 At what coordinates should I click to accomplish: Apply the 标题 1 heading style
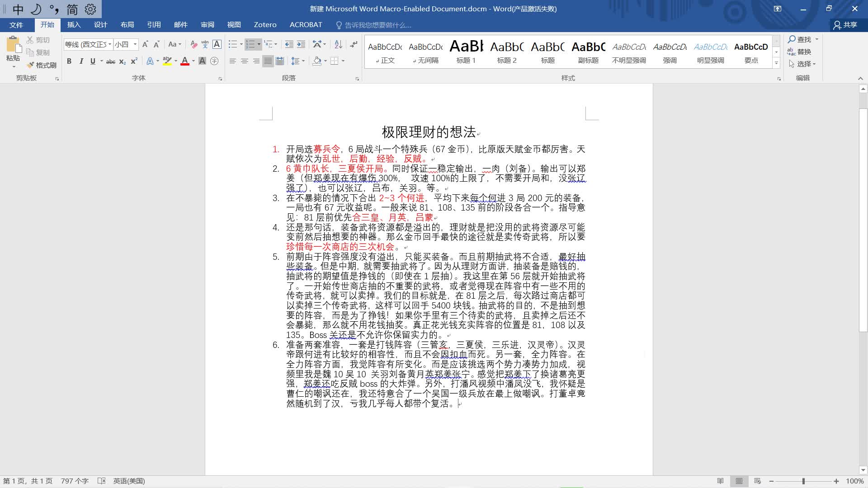[x=466, y=52]
